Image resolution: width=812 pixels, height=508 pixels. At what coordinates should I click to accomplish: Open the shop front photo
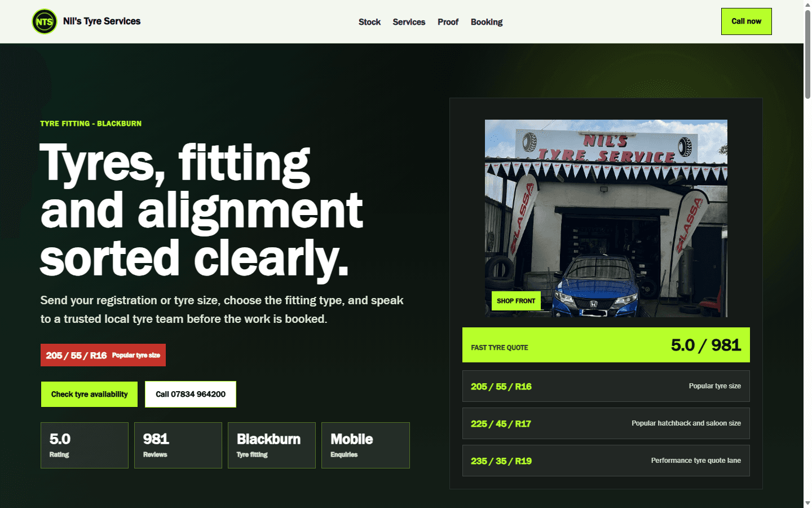pos(606,218)
